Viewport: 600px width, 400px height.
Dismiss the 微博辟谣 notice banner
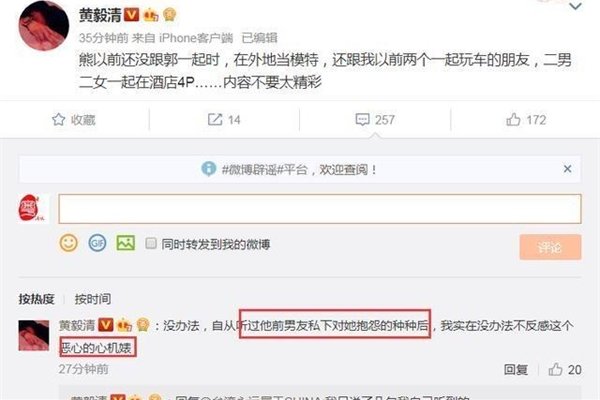(567, 169)
